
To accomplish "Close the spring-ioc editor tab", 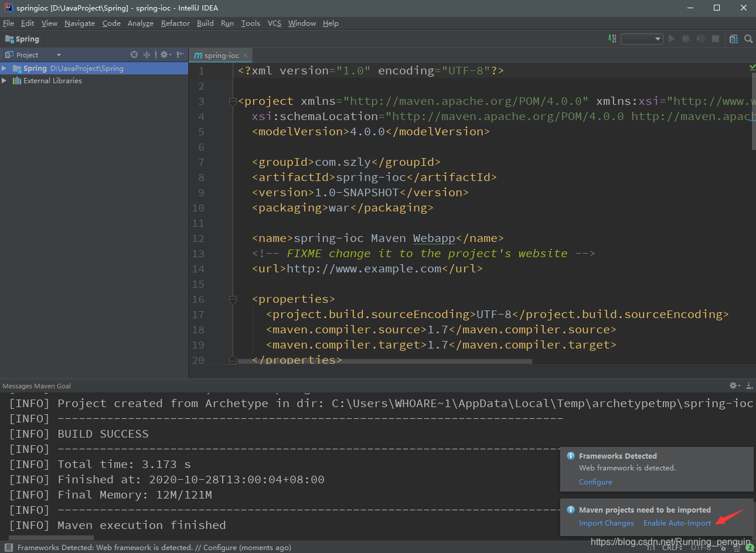I will [245, 56].
